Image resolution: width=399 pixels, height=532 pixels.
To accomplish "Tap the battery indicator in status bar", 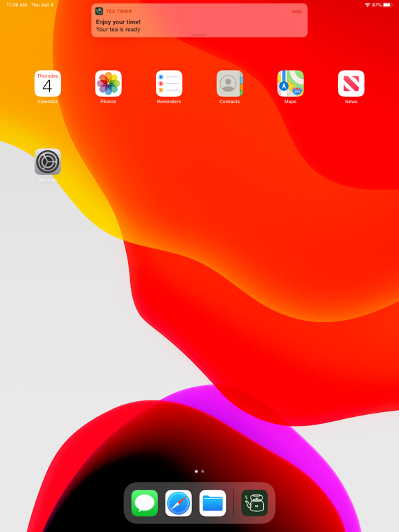I will (387, 5).
